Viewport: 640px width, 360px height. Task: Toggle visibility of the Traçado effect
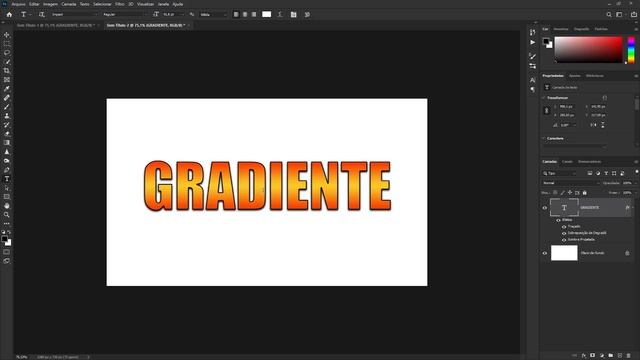(x=564, y=227)
